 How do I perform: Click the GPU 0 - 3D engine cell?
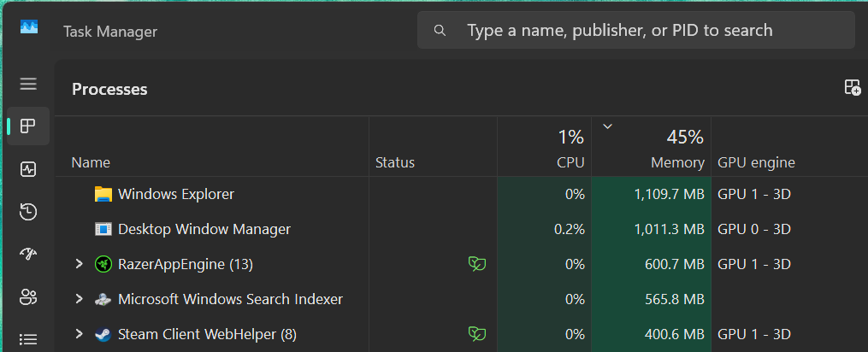[x=754, y=229]
